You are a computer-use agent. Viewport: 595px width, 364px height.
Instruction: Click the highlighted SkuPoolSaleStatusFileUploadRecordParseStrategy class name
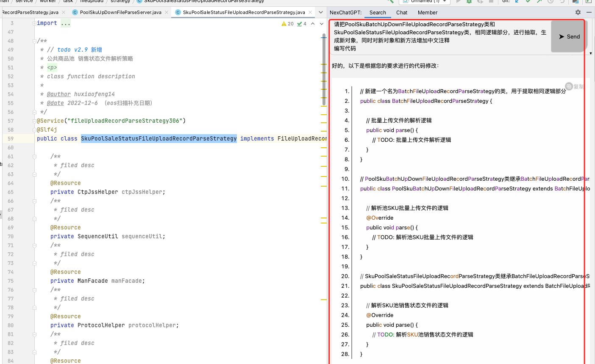(x=159, y=139)
